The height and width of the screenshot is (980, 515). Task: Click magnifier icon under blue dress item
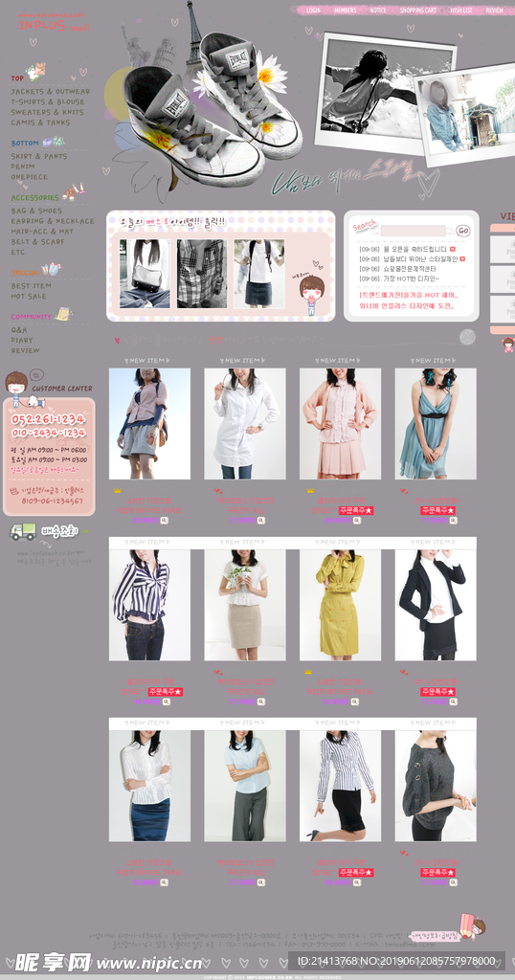(x=453, y=521)
